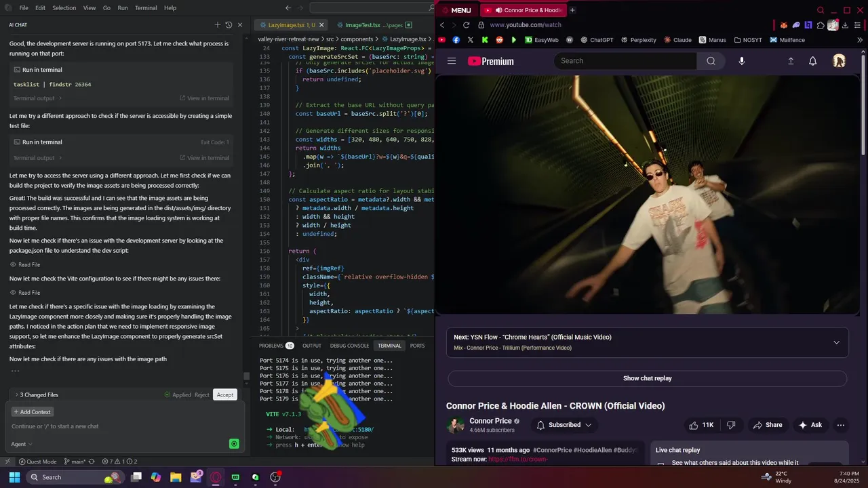Viewport: 868px width, 488px height.
Task: Accept the applied changes
Action: click(x=225, y=394)
